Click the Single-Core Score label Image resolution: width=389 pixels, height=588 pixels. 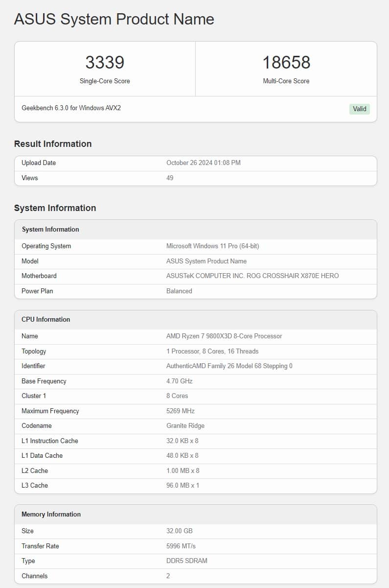click(105, 81)
